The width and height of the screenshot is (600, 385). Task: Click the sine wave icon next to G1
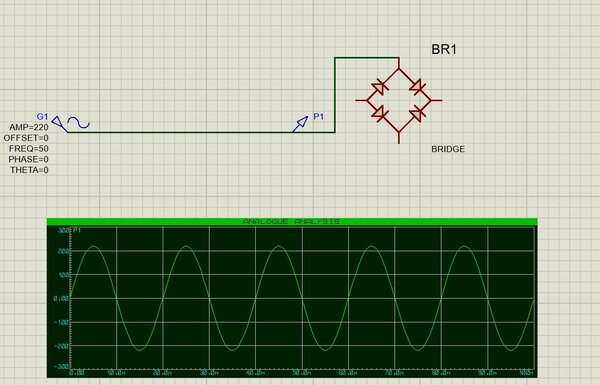click(79, 123)
